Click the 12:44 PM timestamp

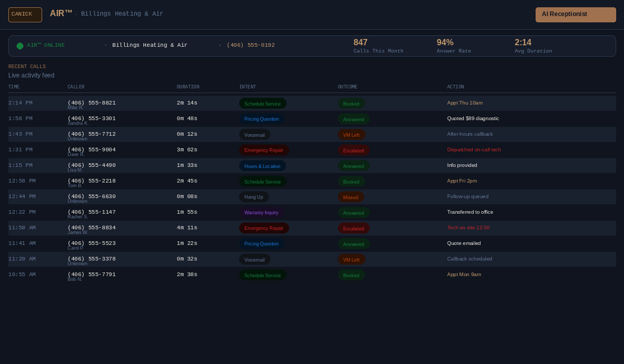(22, 197)
